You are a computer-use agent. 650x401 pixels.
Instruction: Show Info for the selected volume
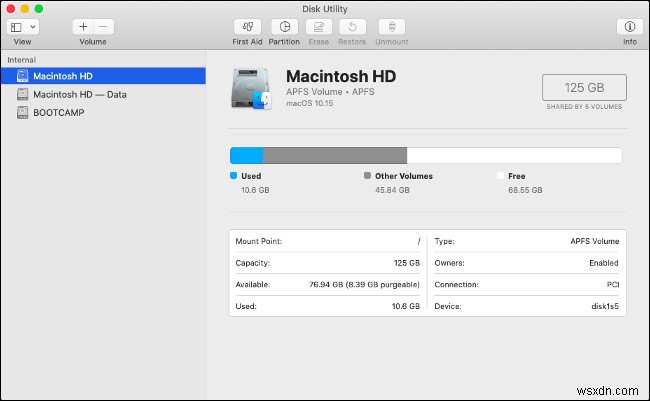[630, 27]
